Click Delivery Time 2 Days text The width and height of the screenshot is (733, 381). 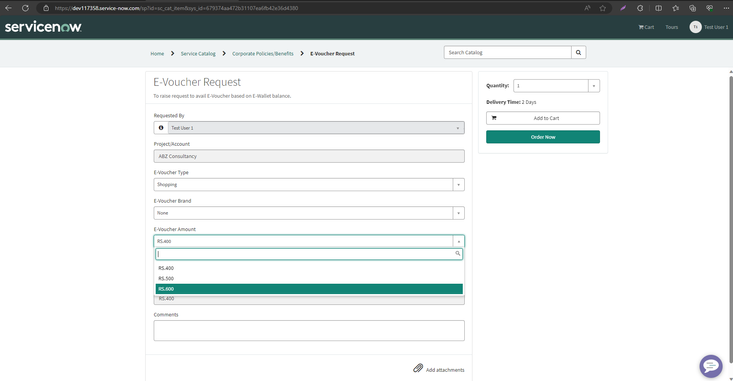tap(511, 102)
